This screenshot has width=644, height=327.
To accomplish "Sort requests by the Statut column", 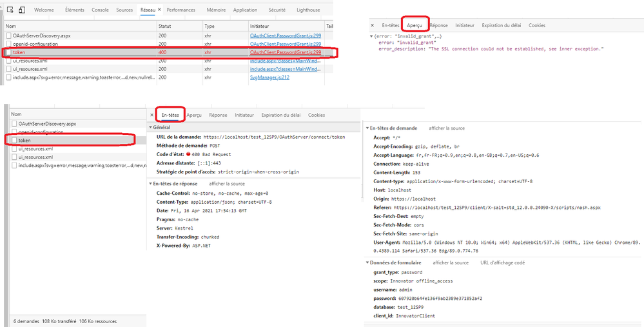I will [166, 26].
